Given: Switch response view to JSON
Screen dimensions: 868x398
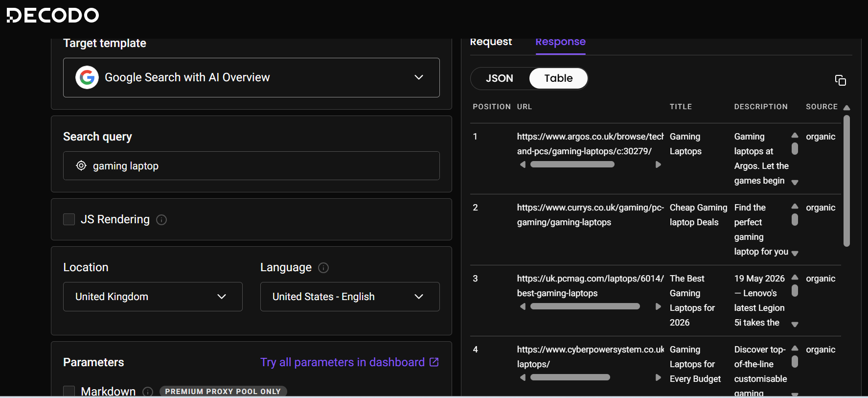Looking at the screenshot, I should pos(500,78).
